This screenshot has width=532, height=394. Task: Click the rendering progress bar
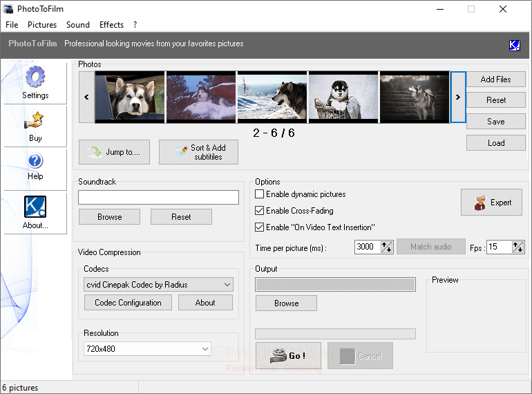point(335,334)
